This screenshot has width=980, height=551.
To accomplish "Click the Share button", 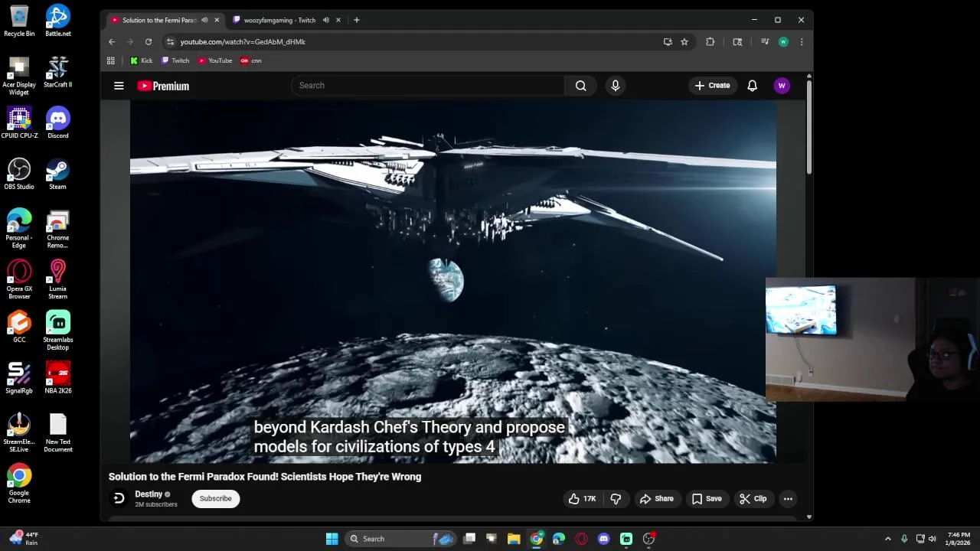I will click(x=657, y=499).
